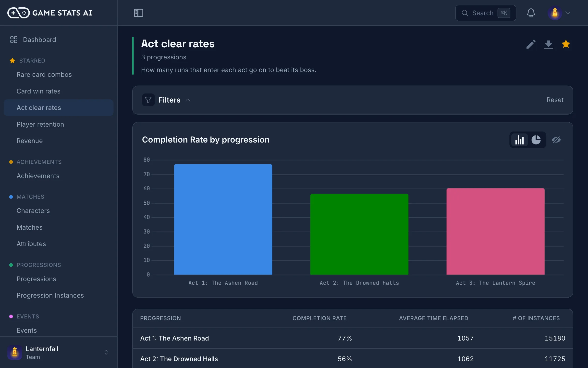Hide the chart with the eye-slash icon
The image size is (588, 368).
pos(556,140)
